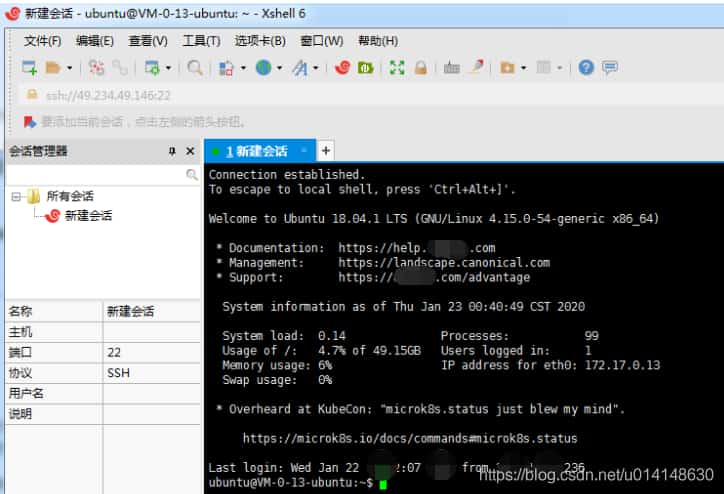The image size is (724, 494).
Task: Toggle the session manager pin icon
Action: pyautogui.click(x=171, y=151)
